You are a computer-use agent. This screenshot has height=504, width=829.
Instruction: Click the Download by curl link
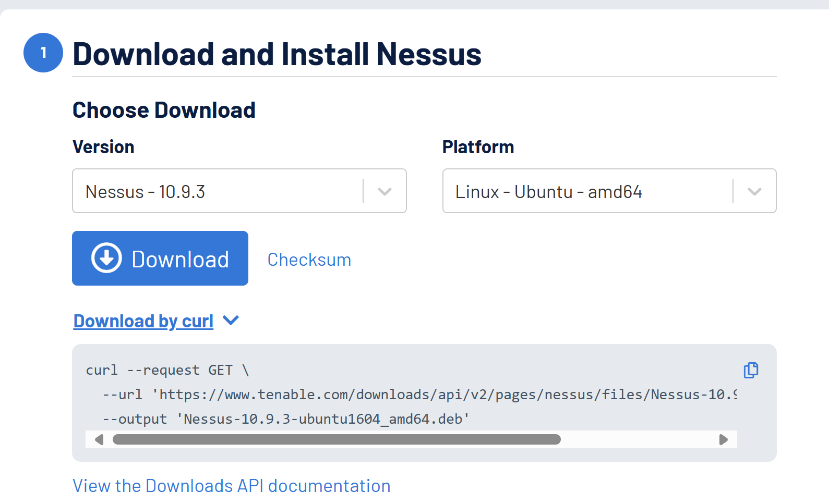click(143, 321)
